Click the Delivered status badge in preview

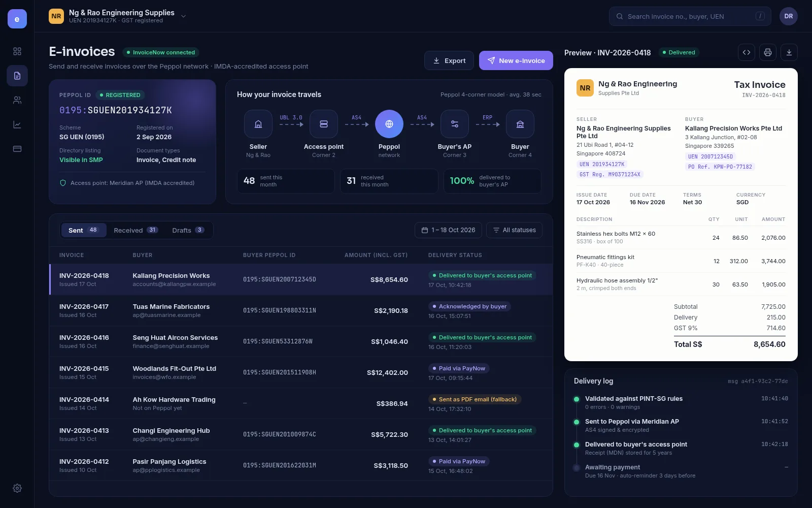(x=679, y=52)
